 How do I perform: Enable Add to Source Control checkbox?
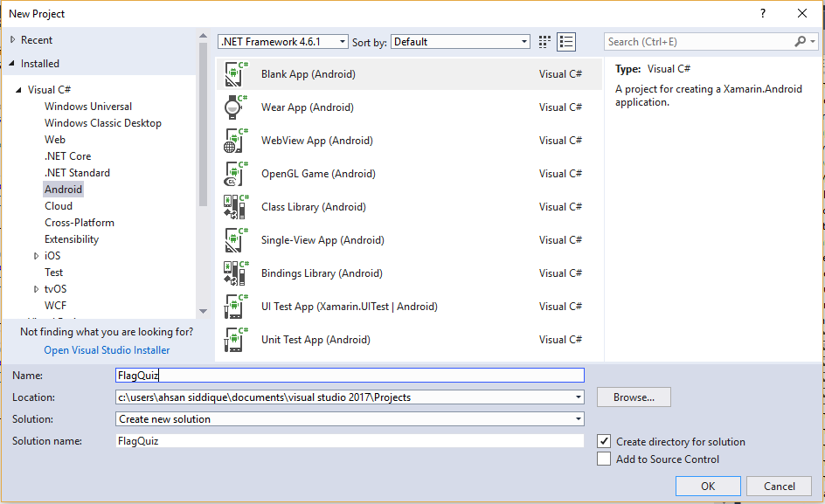point(604,459)
